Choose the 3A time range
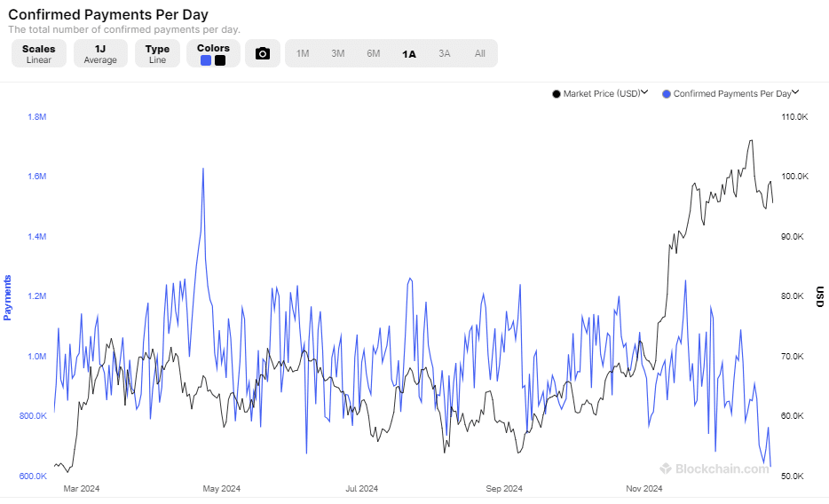 click(444, 53)
